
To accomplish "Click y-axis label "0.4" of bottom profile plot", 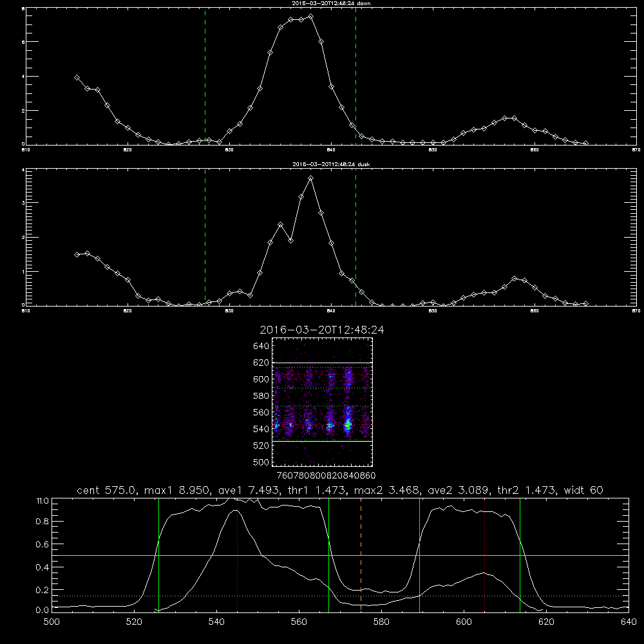I will (x=43, y=567).
